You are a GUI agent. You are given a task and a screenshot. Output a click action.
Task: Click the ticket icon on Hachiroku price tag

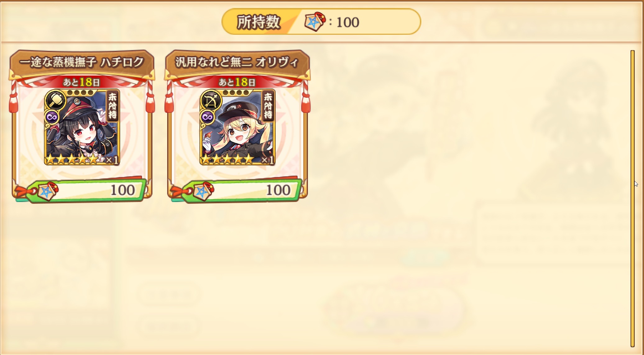point(48,191)
